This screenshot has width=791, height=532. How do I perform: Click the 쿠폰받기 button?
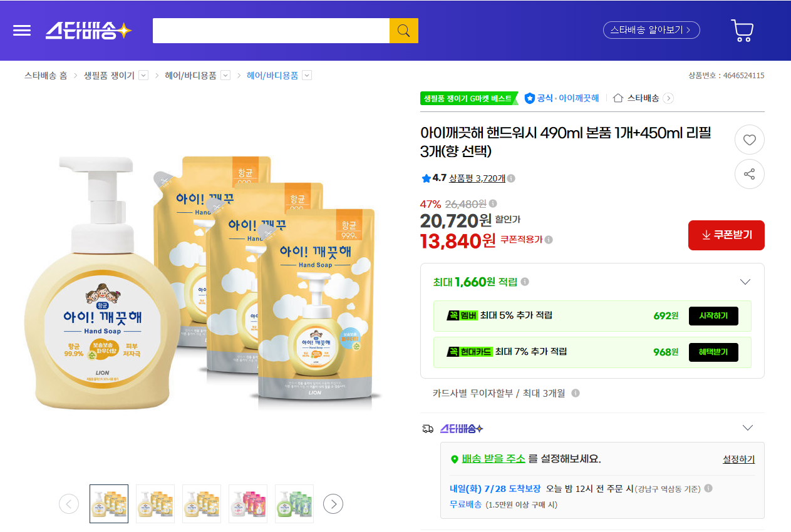point(726,235)
